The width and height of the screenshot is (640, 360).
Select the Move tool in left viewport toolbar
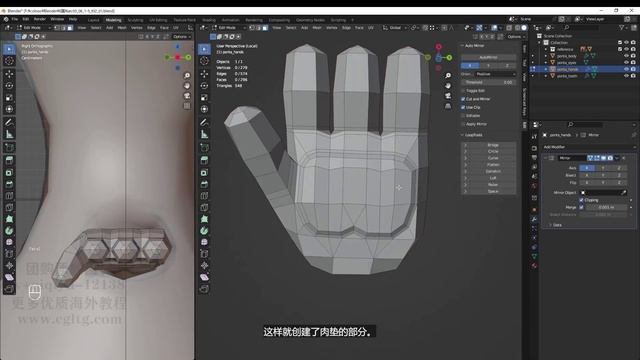coord(9,74)
